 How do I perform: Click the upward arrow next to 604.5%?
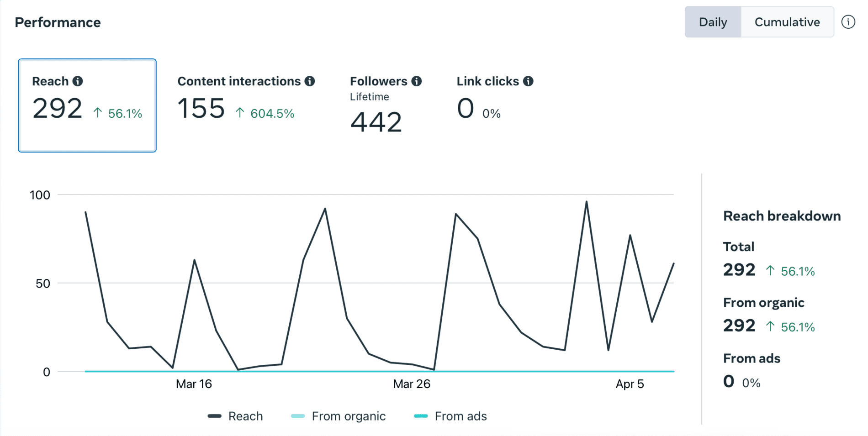[x=239, y=111]
